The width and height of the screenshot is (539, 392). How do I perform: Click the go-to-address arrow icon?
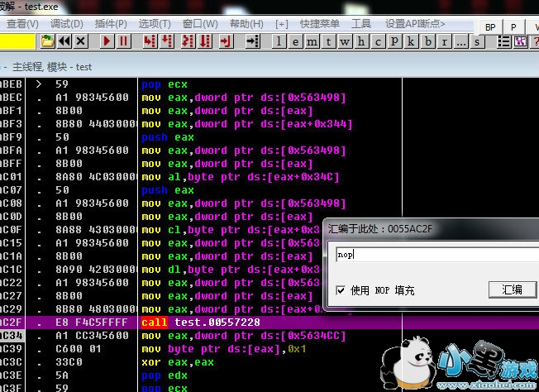(x=254, y=41)
